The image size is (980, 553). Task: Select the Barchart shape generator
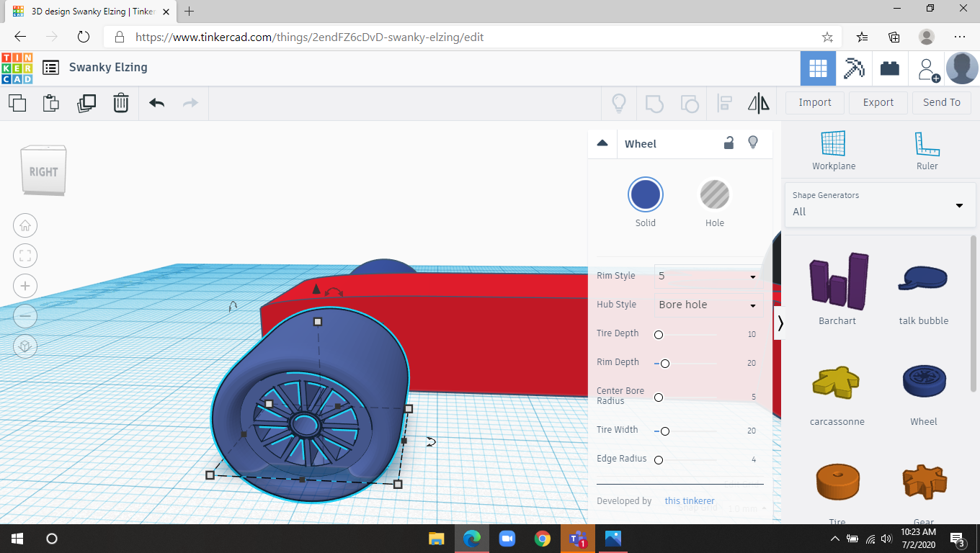837,289
